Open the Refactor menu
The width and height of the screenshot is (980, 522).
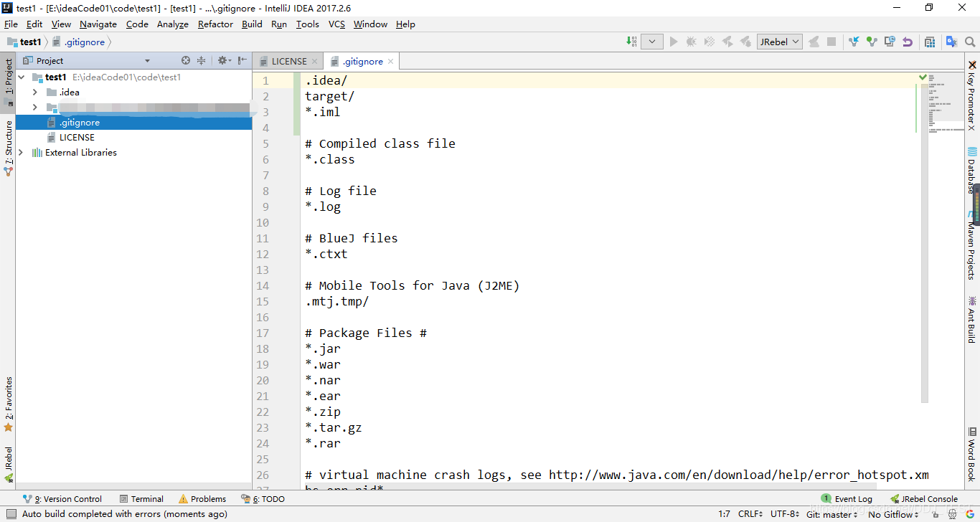tap(215, 24)
